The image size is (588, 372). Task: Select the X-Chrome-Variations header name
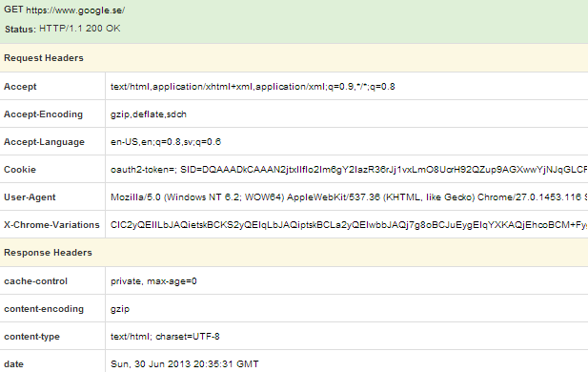click(51, 225)
